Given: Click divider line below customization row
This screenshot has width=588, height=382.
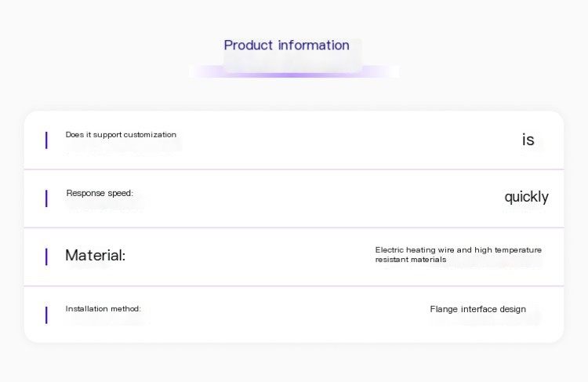Looking at the screenshot, I should coord(294,169).
